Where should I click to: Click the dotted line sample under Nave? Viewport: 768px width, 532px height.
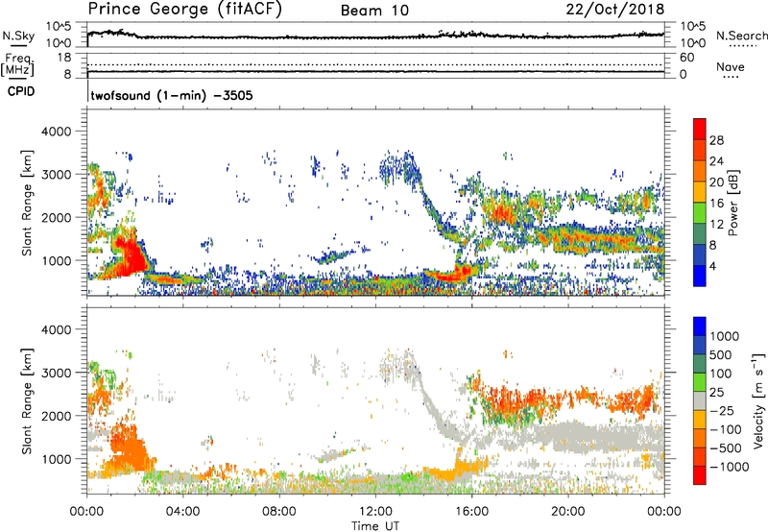731,77
